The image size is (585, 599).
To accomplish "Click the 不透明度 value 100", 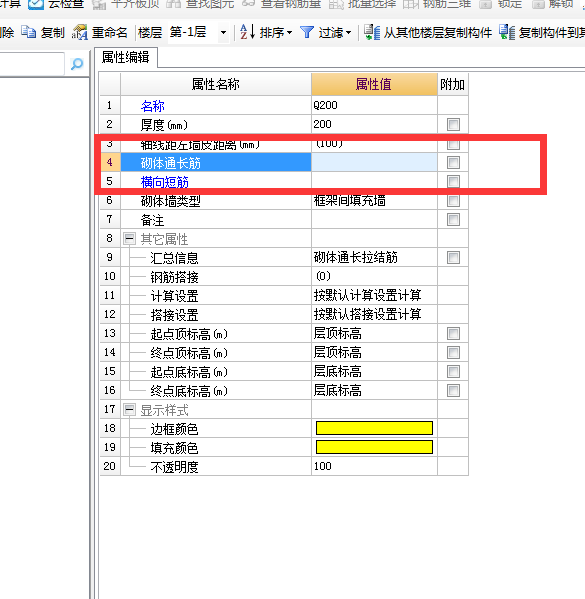I will pyautogui.click(x=322, y=466).
